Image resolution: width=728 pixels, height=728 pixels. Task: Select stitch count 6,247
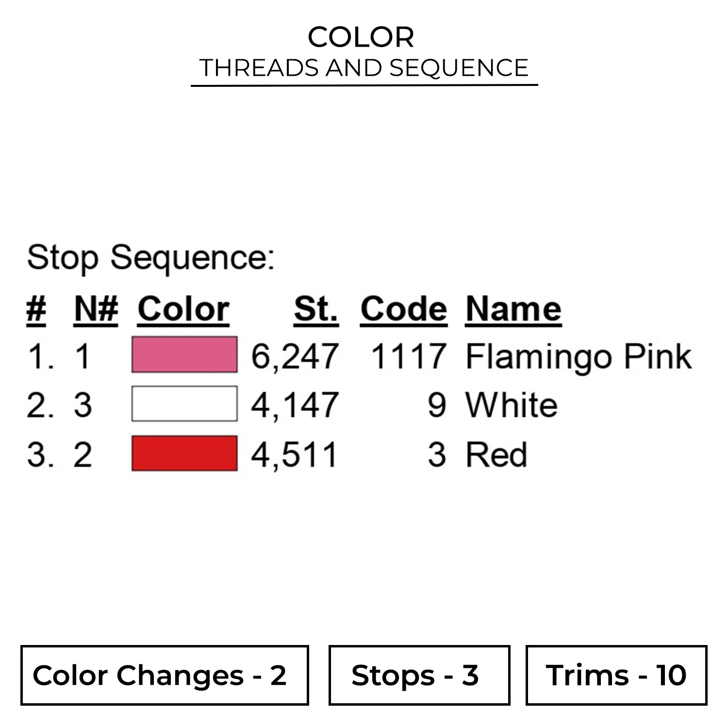[295, 357]
